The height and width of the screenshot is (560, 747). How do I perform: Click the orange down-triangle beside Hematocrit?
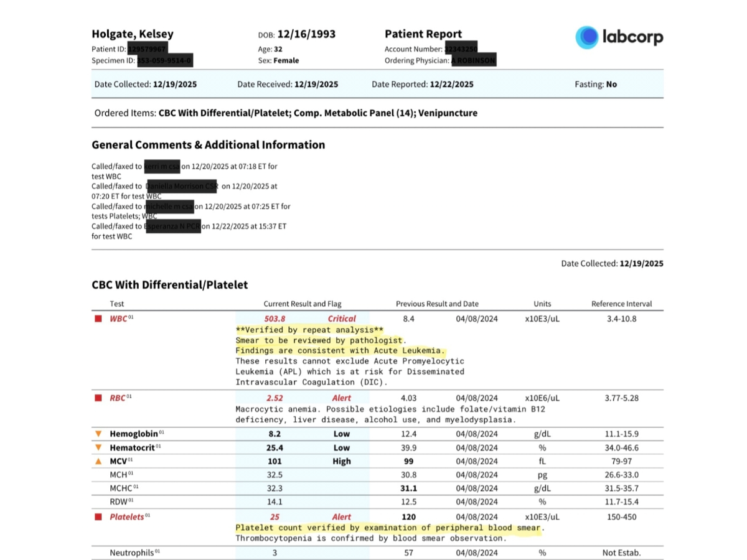(x=98, y=447)
